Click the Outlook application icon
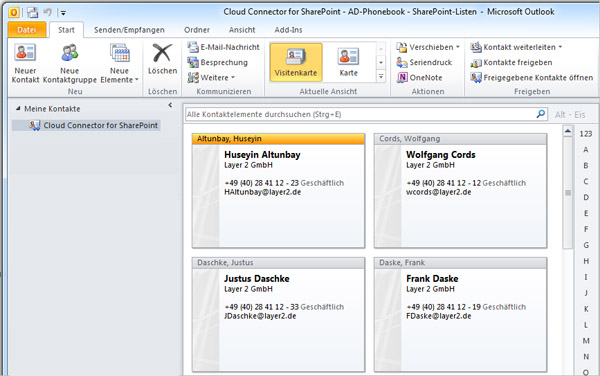Screen dimensions: 600x376 (14, 13)
